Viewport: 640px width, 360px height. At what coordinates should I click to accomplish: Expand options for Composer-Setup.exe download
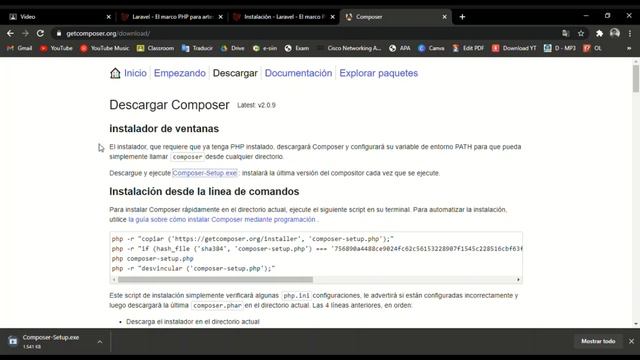pyautogui.click(x=100, y=342)
